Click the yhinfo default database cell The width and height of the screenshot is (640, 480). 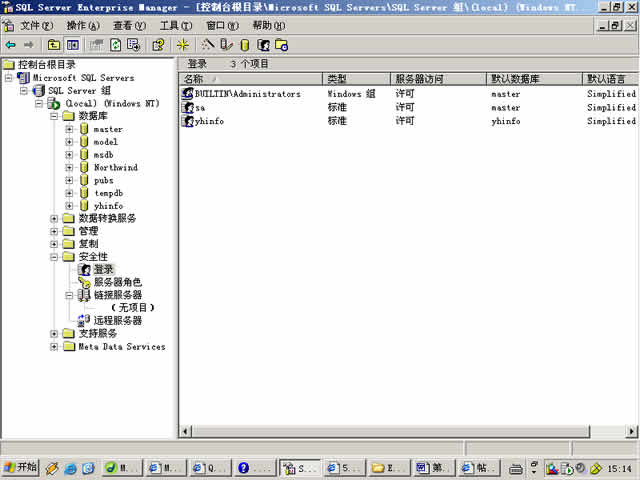point(506,121)
